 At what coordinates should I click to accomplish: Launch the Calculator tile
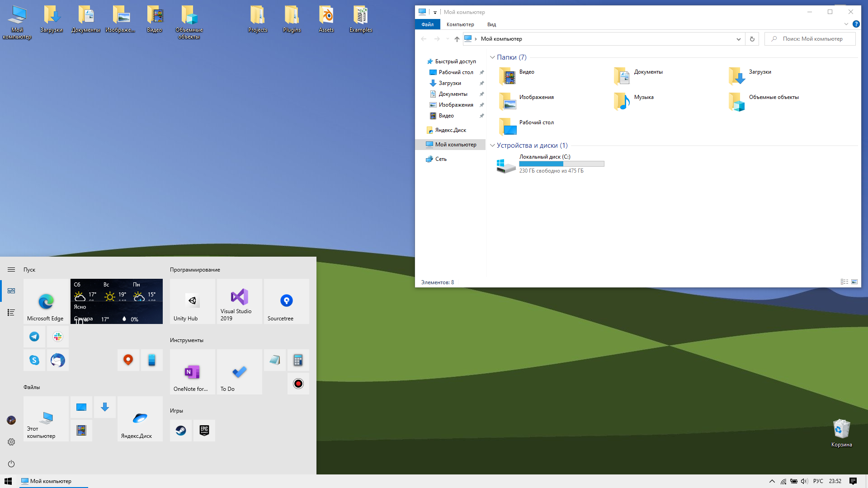pyautogui.click(x=298, y=360)
